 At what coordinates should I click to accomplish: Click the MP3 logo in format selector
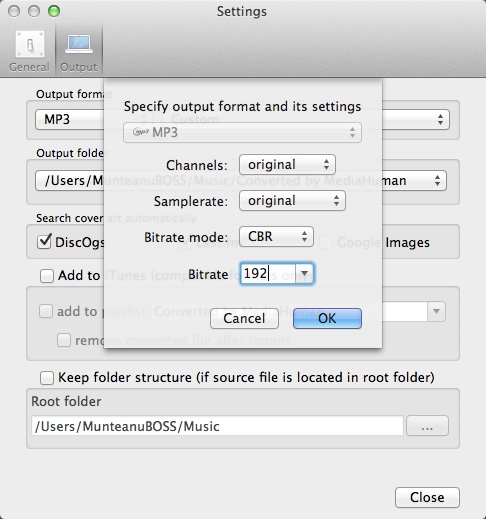140,132
